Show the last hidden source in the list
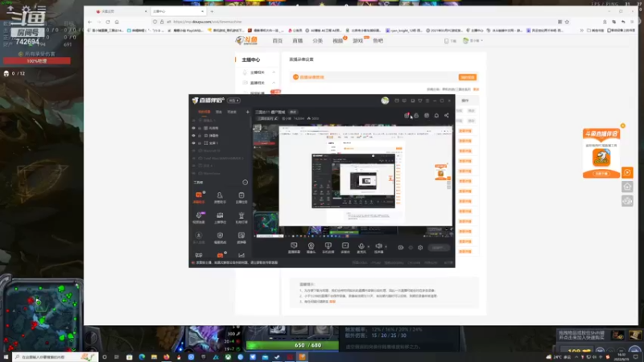The width and height of the screenshot is (644, 362). click(x=193, y=173)
